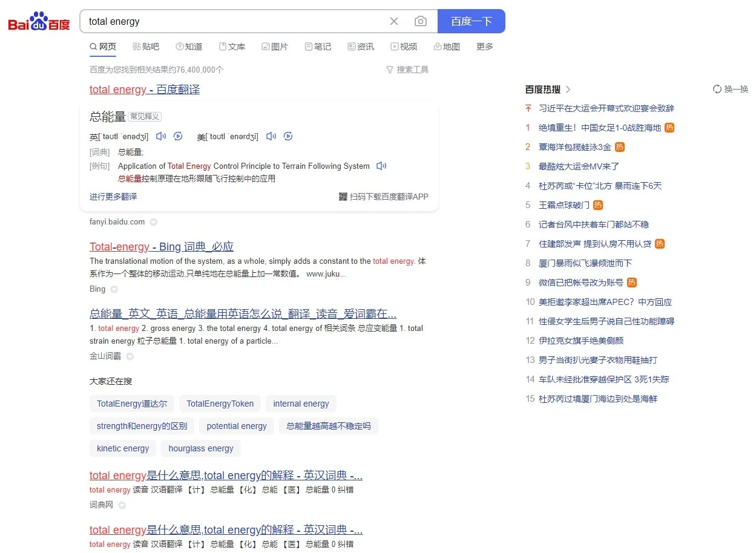Click the QR code icon to download translate app
Viewport: 756px width, 553px height.
click(x=344, y=197)
